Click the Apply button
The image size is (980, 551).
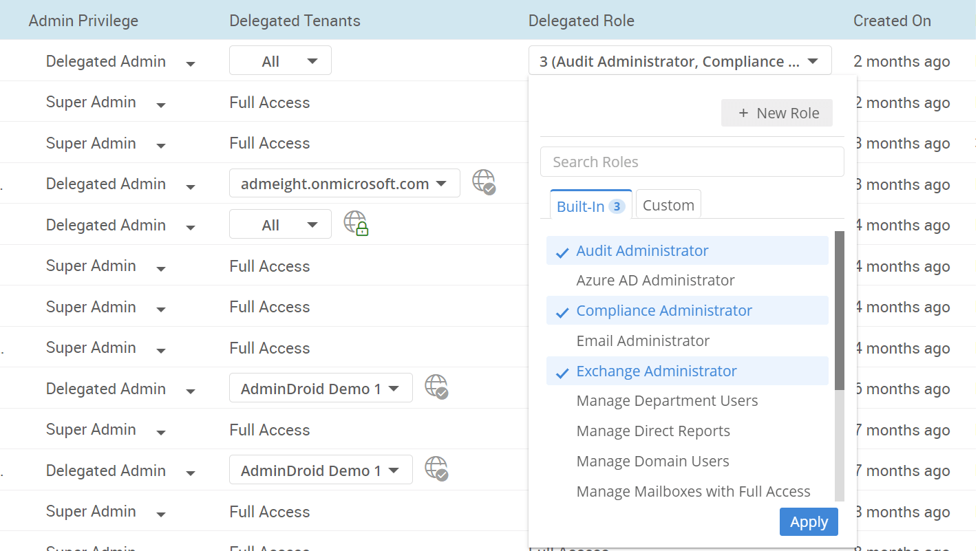point(809,521)
